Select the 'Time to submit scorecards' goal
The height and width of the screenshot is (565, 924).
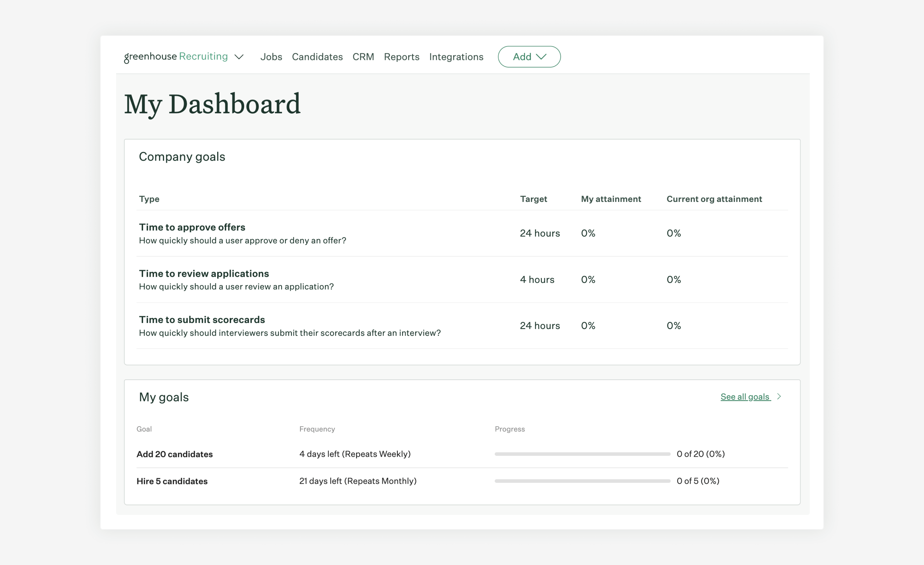pyautogui.click(x=202, y=319)
